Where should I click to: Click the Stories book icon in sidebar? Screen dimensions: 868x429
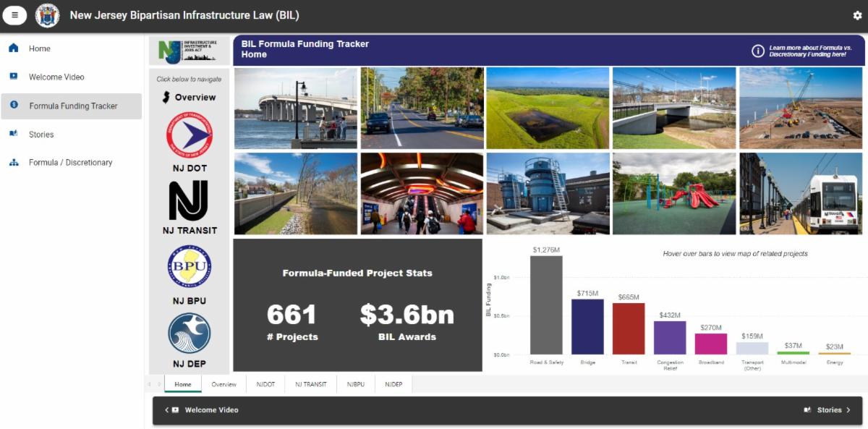click(13, 134)
